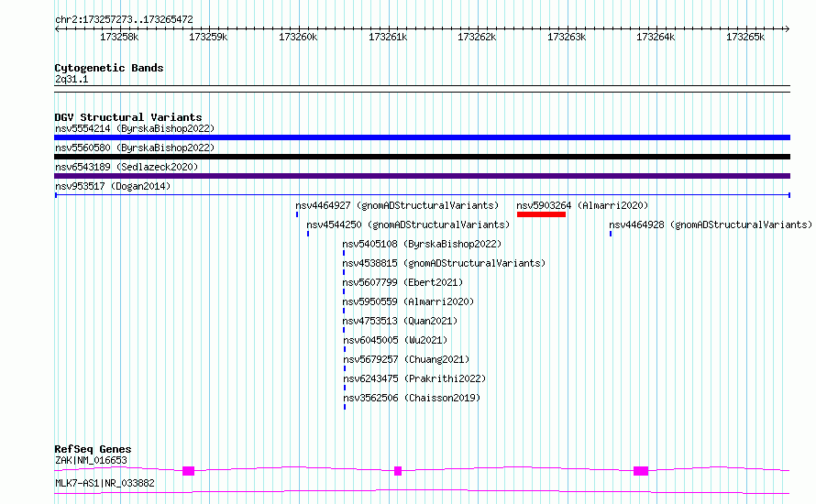The width and height of the screenshot is (816, 504).
Task: Open nsv953517 (Dogan2014) label
Action: point(113,186)
